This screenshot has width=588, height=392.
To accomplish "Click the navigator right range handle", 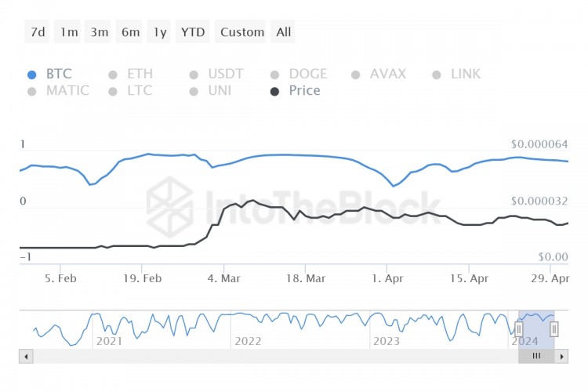I will (x=554, y=329).
